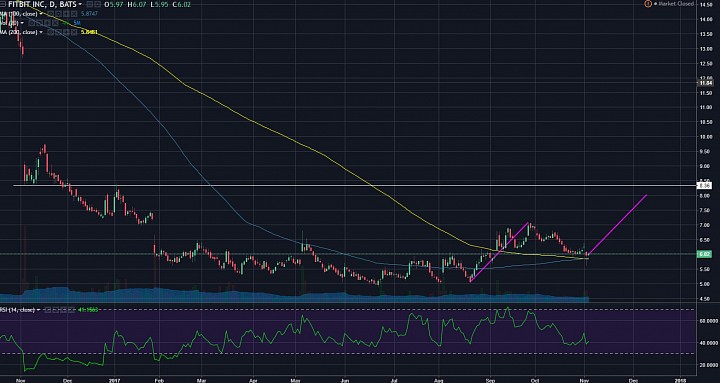
Task: Remove the Vol (20) indicator
Action: (x=55, y=23)
